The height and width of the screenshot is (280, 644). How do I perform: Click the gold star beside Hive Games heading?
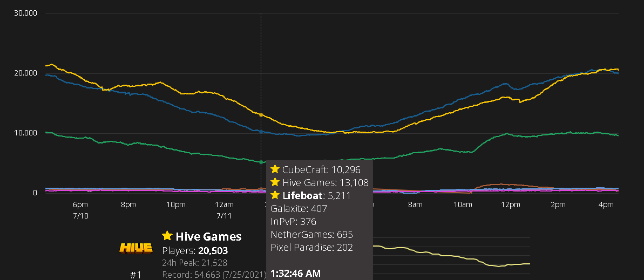pos(167,236)
